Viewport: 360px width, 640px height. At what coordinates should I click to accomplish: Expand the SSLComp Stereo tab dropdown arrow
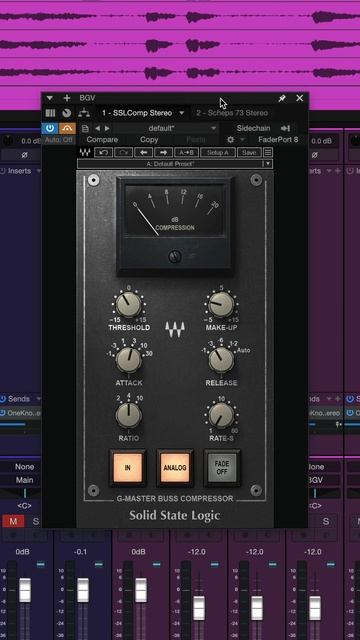[x=182, y=113]
